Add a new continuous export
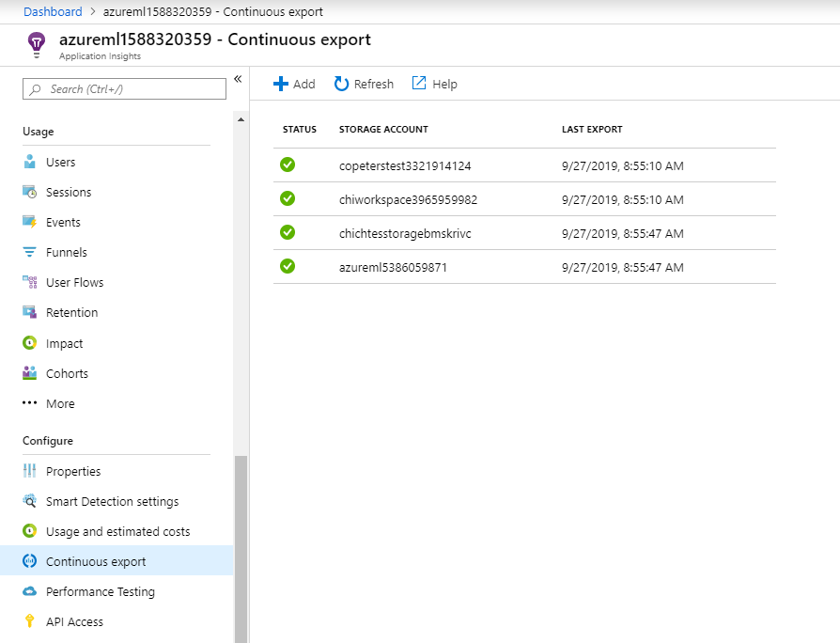The height and width of the screenshot is (643, 840). tap(294, 84)
